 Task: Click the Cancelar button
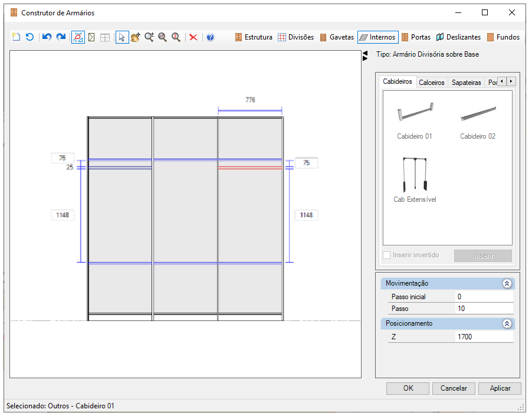(x=454, y=388)
